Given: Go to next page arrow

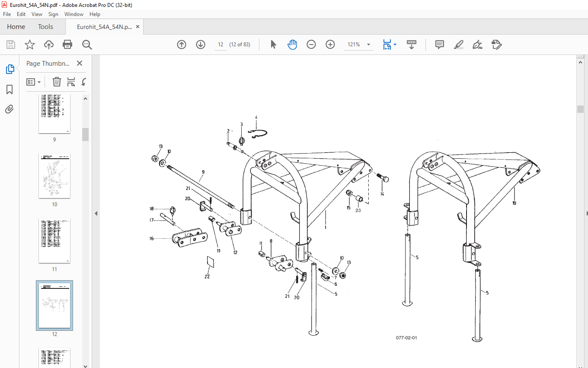Looking at the screenshot, I should 201,45.
